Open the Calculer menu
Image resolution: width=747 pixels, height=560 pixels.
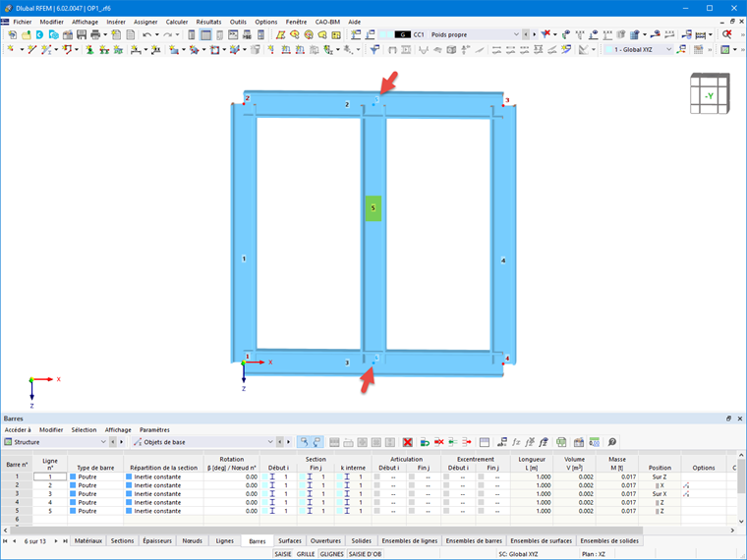tap(176, 22)
